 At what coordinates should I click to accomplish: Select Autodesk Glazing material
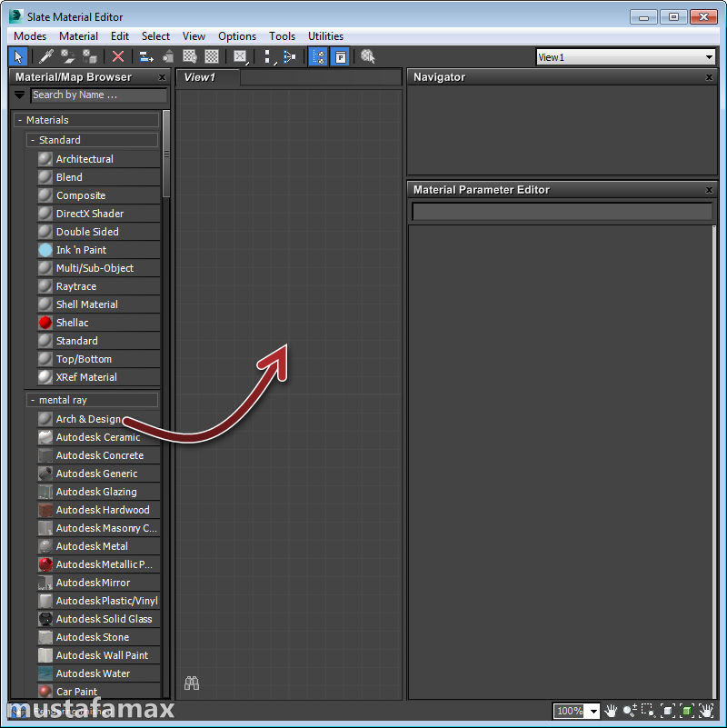98,492
